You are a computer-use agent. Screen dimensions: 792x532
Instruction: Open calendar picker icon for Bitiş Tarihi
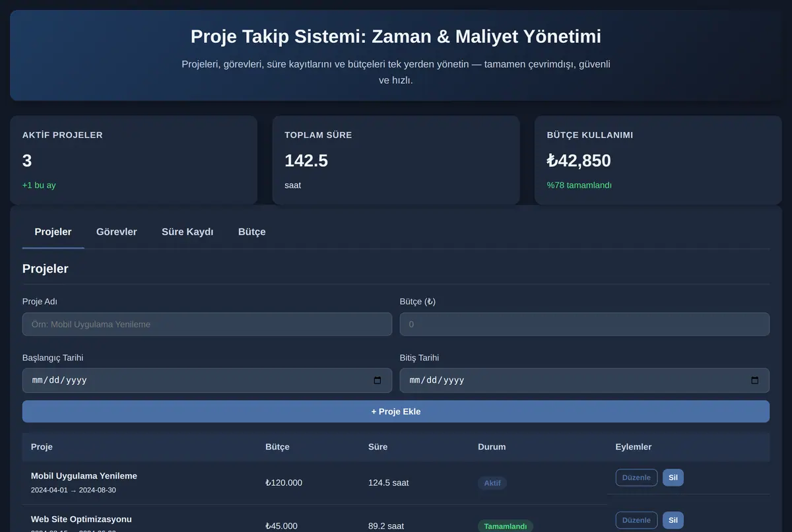coord(755,380)
